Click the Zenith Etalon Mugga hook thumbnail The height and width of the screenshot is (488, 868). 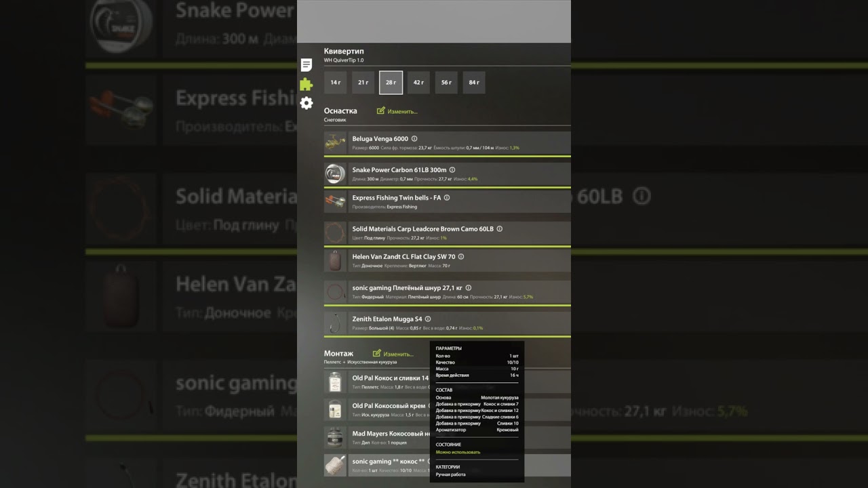click(x=335, y=323)
